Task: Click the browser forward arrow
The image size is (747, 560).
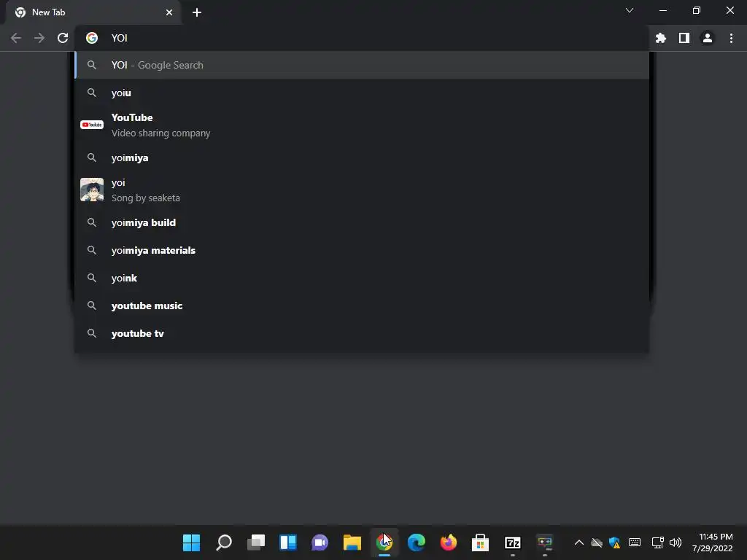Action: pyautogui.click(x=39, y=38)
